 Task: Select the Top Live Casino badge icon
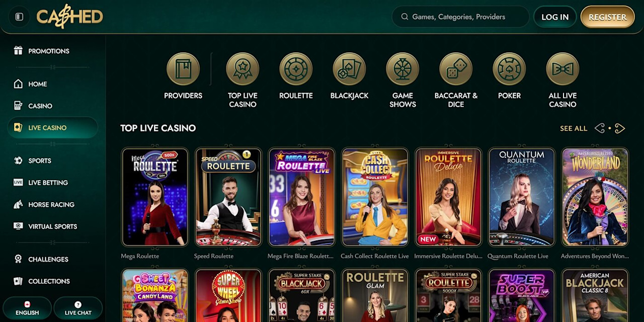(x=243, y=69)
